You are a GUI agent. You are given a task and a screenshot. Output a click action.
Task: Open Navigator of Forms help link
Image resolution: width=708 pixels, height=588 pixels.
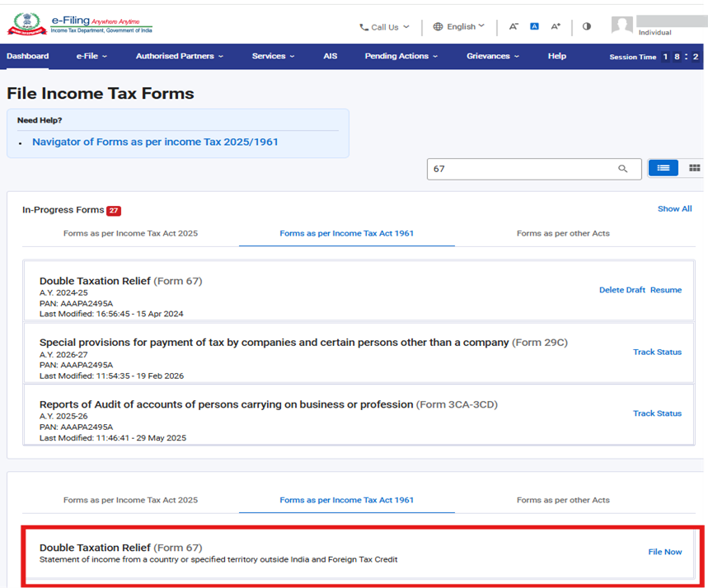(x=155, y=142)
